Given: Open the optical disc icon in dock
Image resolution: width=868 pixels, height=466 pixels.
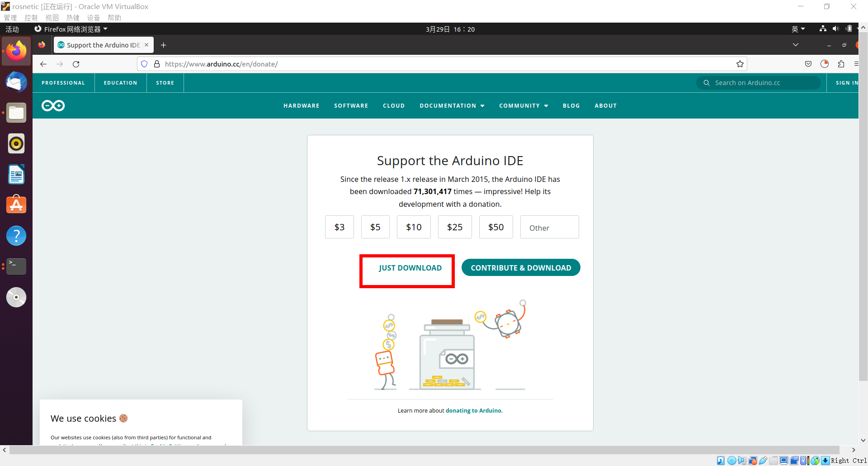Looking at the screenshot, I should pyautogui.click(x=16, y=297).
